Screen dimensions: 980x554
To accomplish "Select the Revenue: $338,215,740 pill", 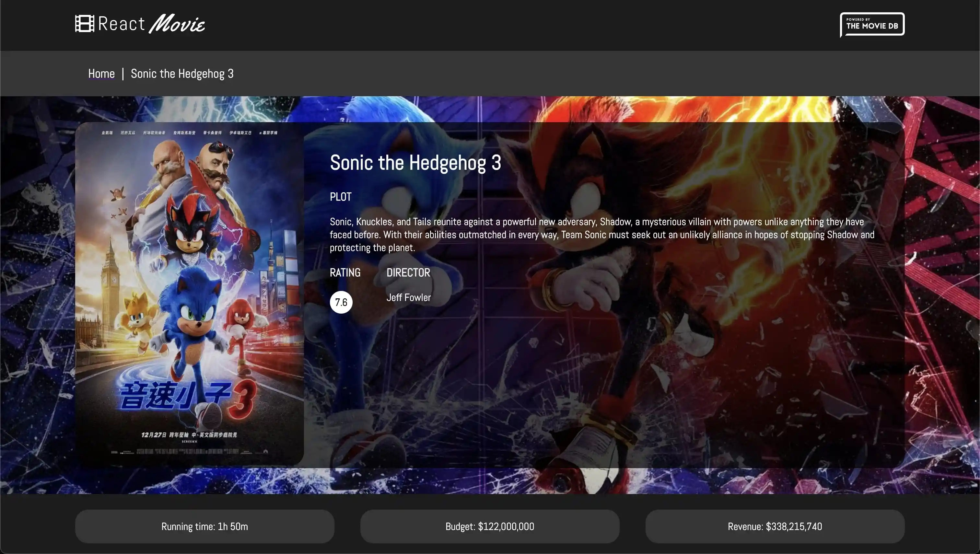I will pos(775,526).
